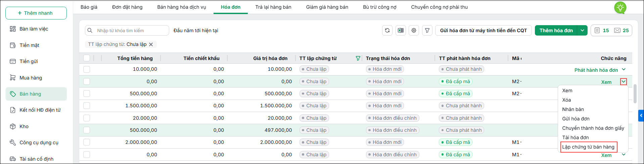Check the row with total 2.000.000,00
644x164 pixels.
tap(87, 142)
